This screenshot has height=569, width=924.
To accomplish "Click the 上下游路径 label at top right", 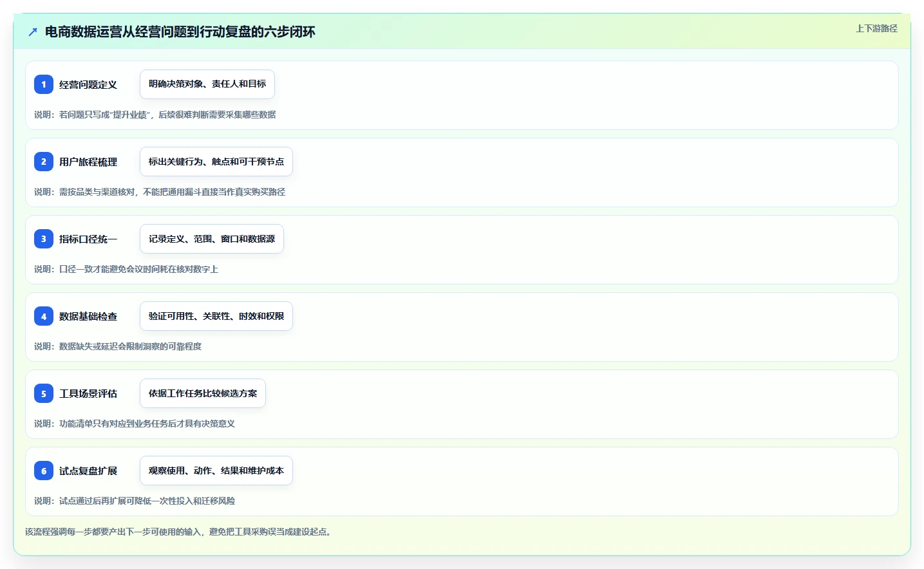I will 876,28.
